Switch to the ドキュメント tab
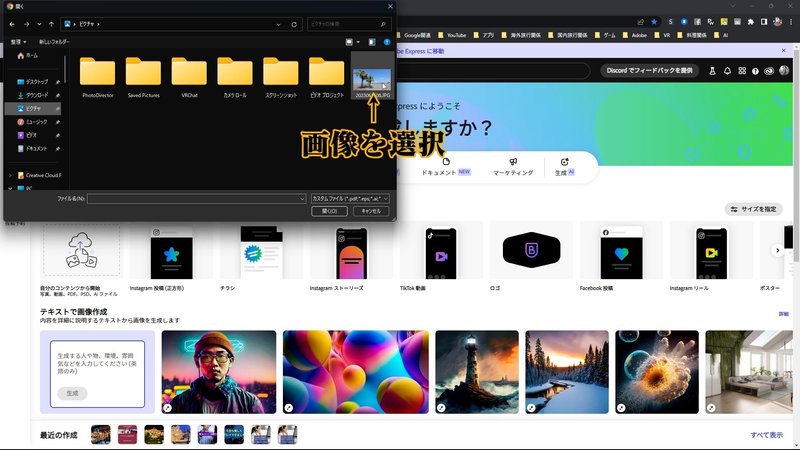Viewport: 800px width, 450px height. click(x=446, y=167)
